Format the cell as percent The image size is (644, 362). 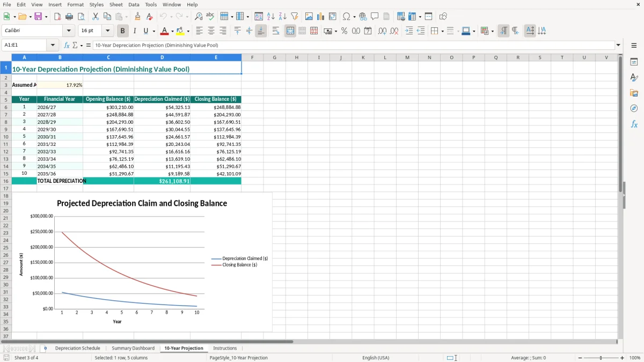(x=344, y=31)
